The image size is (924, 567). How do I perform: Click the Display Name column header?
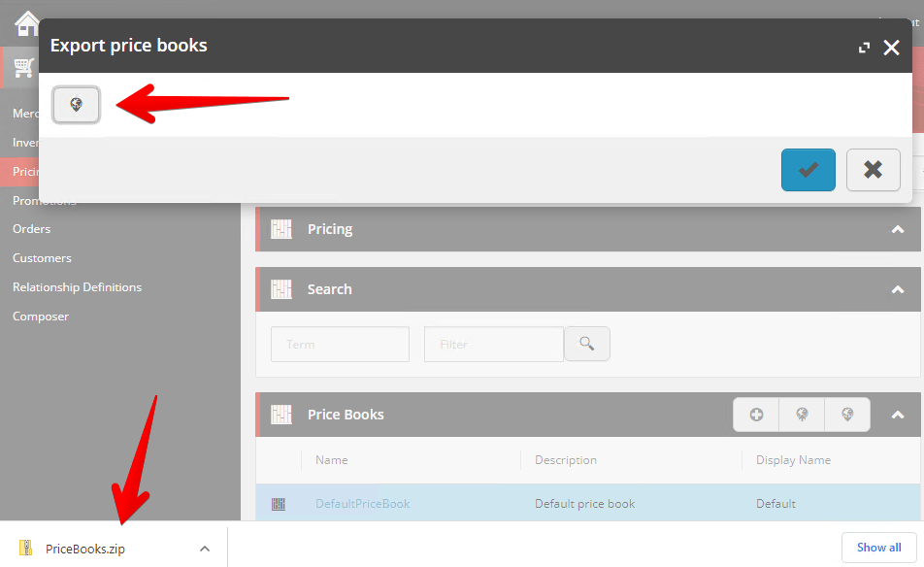[x=793, y=460]
